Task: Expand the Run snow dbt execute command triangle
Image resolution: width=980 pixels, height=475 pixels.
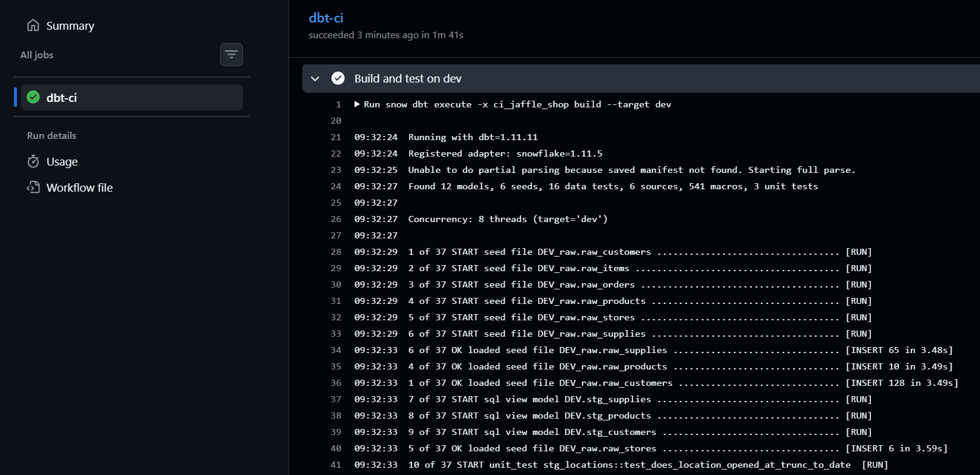Action: [x=358, y=104]
